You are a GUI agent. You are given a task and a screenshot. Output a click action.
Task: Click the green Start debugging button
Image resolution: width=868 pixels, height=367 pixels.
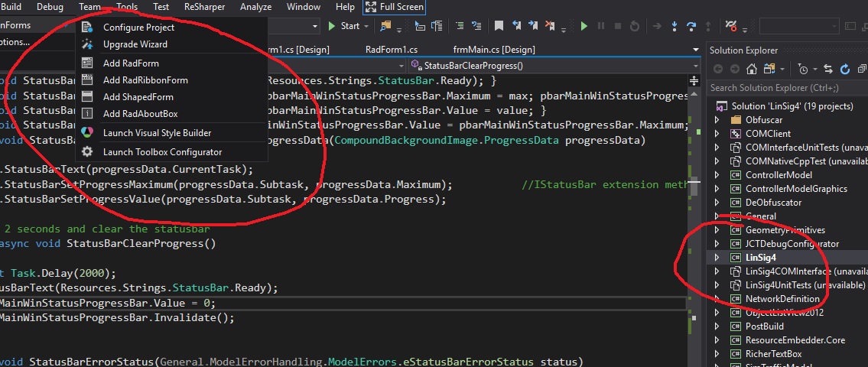pyautogui.click(x=344, y=26)
